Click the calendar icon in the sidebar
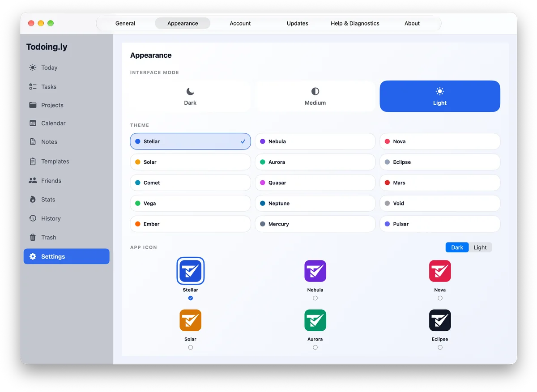 [x=33, y=123]
